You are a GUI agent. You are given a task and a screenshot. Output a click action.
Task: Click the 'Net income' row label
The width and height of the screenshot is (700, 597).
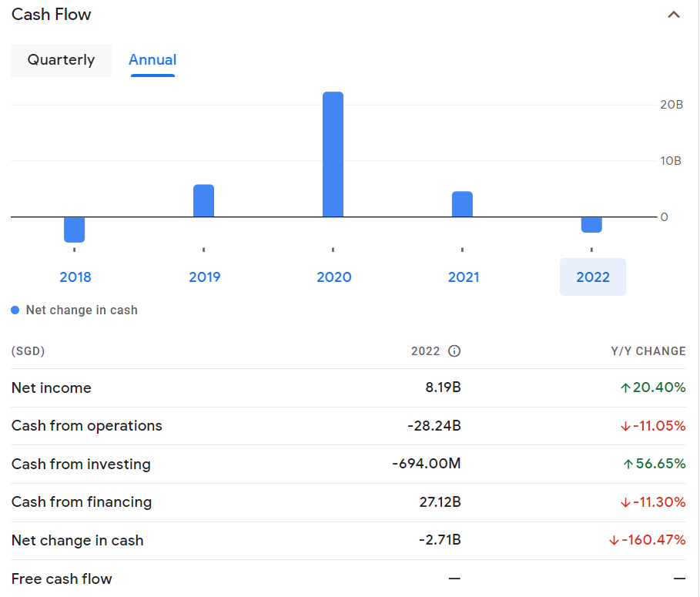click(x=52, y=387)
